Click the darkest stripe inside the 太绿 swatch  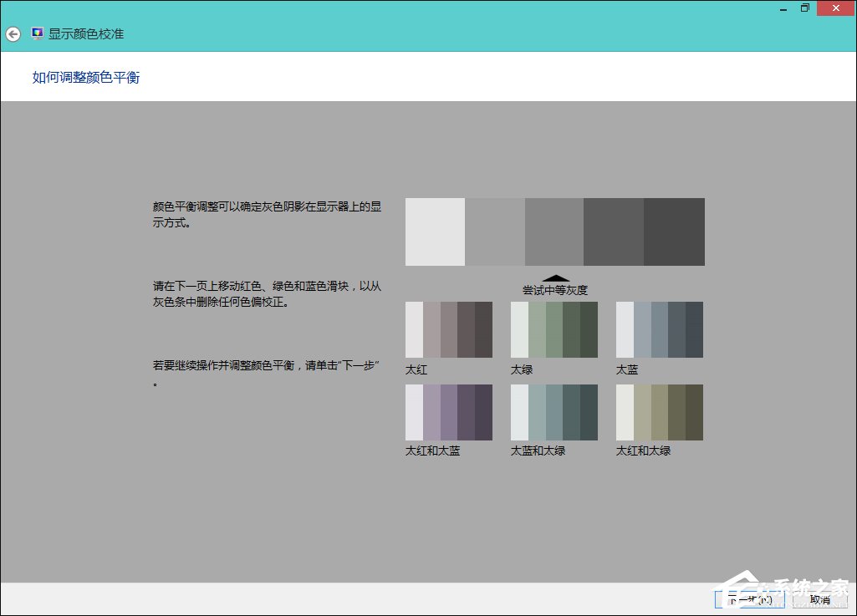(591, 329)
